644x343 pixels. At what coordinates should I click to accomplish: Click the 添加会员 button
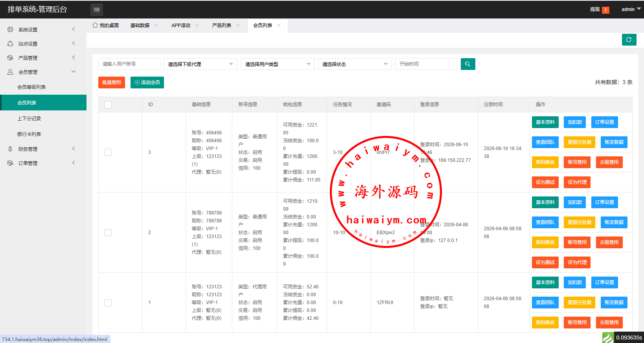coord(147,83)
